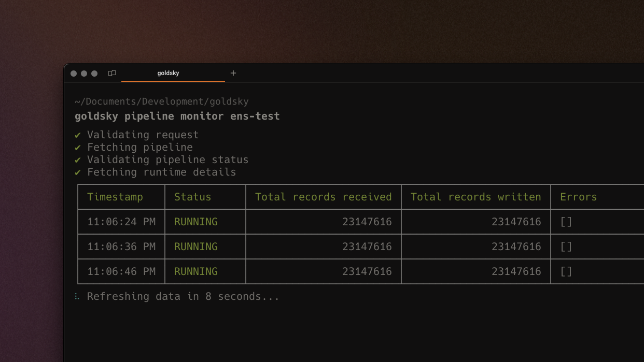Click the checkmark next to Fetching pipeline

[78, 147]
